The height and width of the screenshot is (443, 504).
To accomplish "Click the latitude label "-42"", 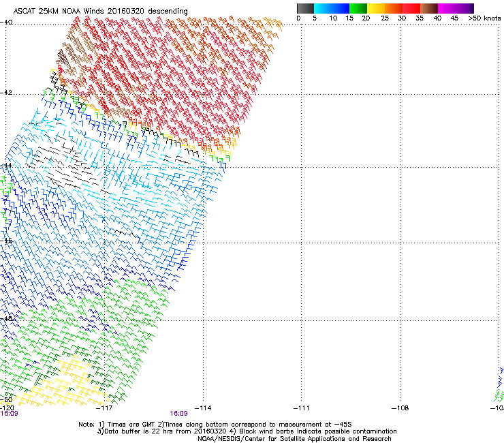I will pyautogui.click(x=6, y=92).
